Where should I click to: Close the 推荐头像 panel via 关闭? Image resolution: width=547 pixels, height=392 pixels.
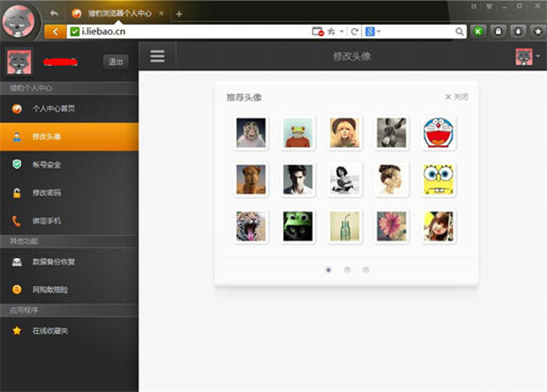pos(456,97)
